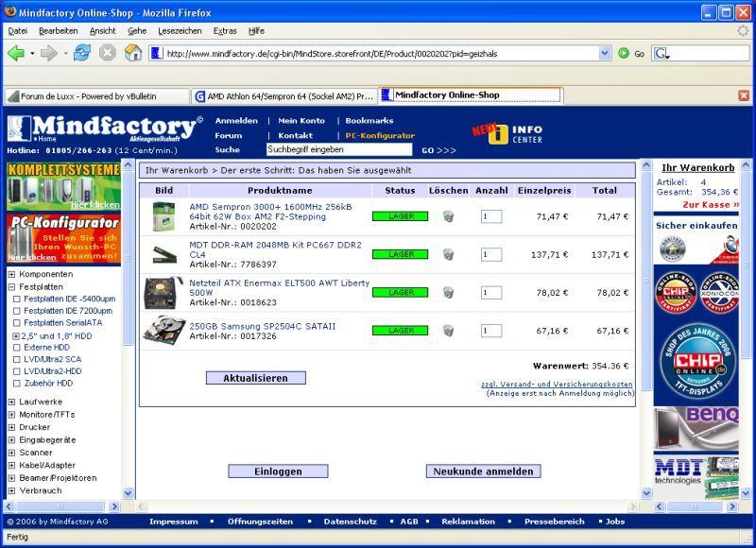Click the Chip Shop des Jahres 2006 badge
The width and height of the screenshot is (756, 548).
tap(696, 362)
